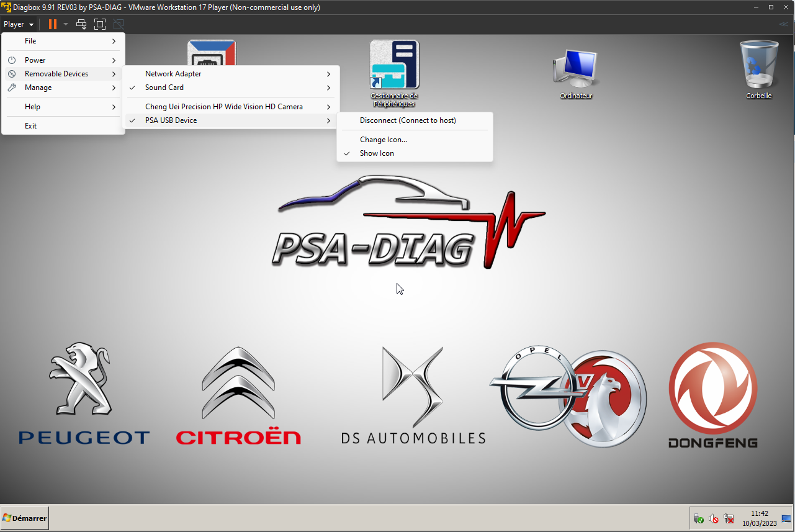Expand the Cheng Uei HD Camera submenu
The image size is (795, 532).
click(x=231, y=107)
